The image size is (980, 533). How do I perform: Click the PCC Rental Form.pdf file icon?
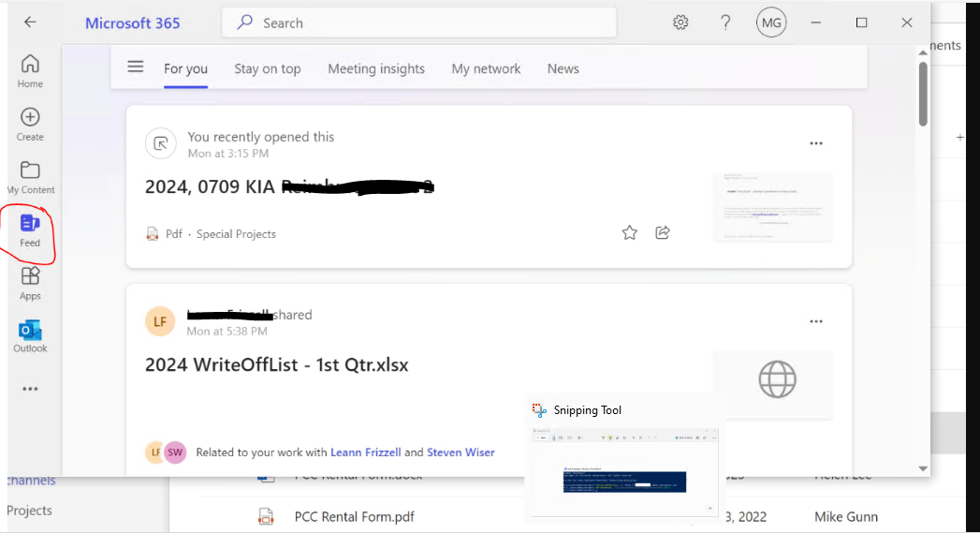click(x=266, y=517)
